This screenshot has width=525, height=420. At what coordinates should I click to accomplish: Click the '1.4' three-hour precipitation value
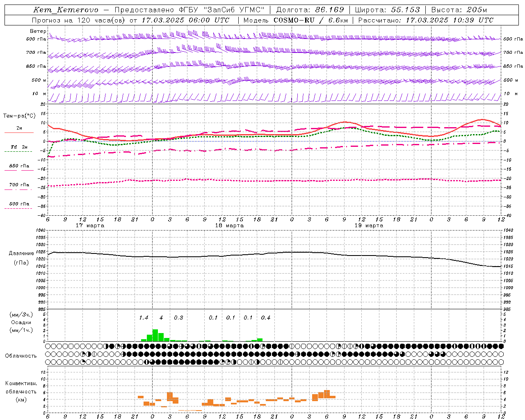point(144,318)
